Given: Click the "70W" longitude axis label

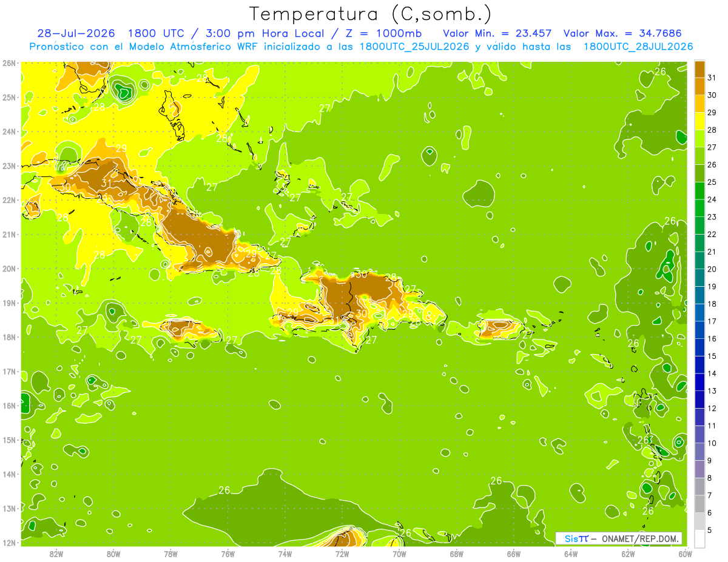Looking at the screenshot, I should point(399,554).
